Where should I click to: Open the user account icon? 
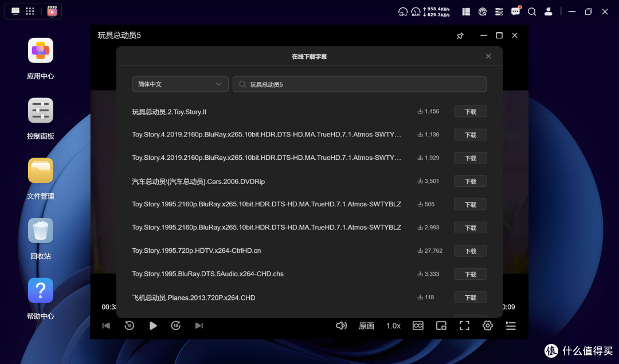[x=549, y=12]
